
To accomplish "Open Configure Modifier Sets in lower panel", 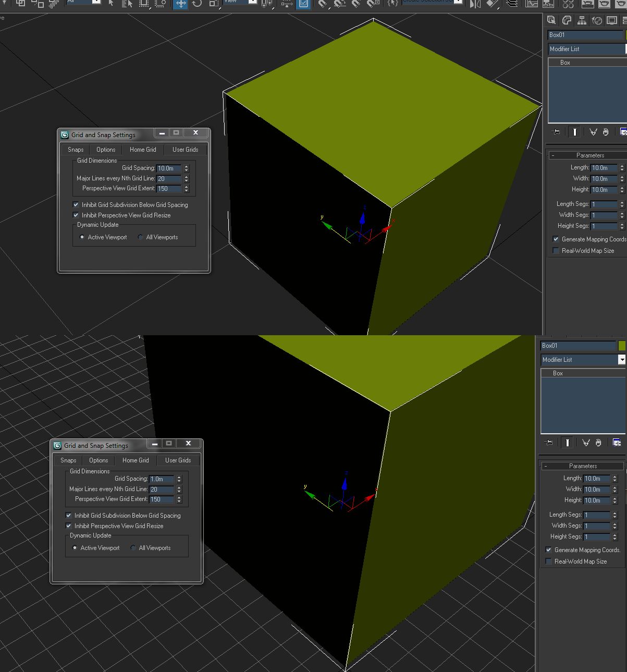I will coord(617,443).
